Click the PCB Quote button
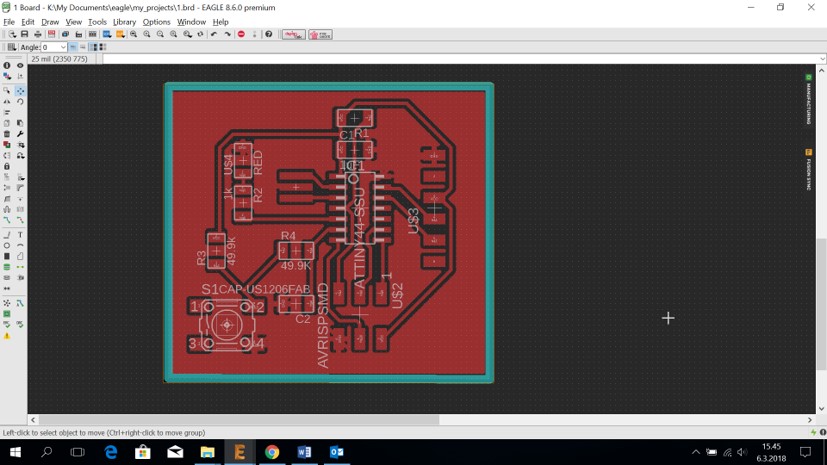Screen dimensions: 827x465 click(320, 35)
